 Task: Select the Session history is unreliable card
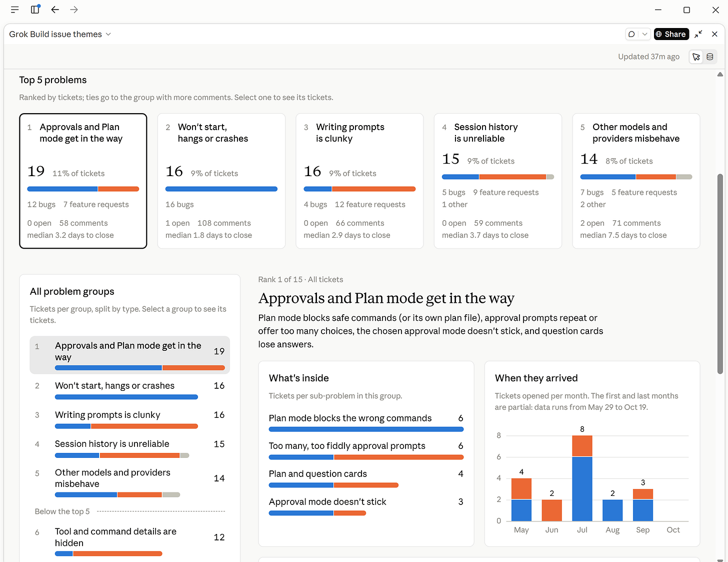(498, 181)
